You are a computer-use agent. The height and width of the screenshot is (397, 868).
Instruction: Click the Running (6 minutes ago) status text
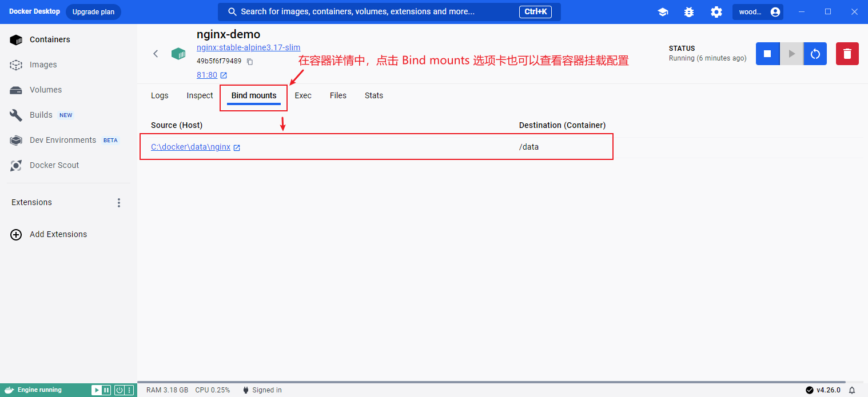707,58
